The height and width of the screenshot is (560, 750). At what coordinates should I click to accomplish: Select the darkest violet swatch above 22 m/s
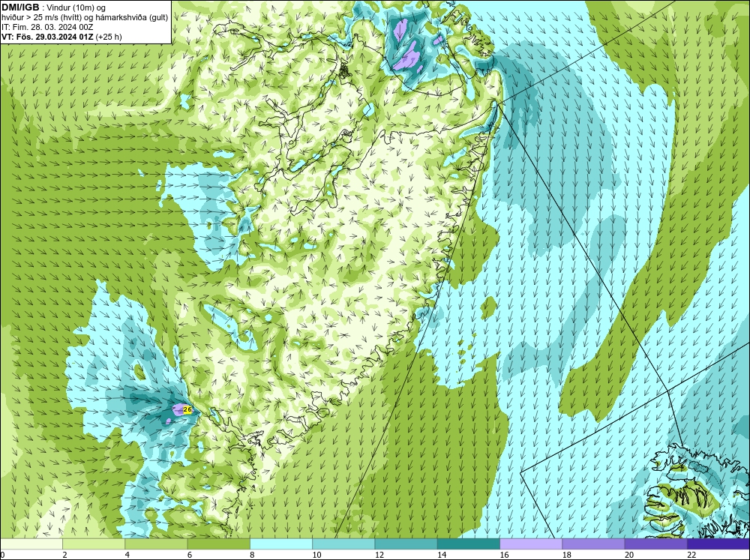(718, 544)
